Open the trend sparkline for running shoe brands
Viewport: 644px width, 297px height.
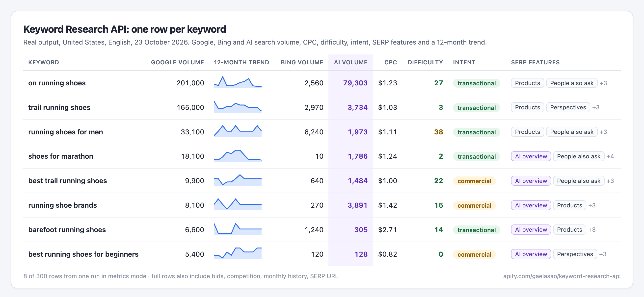pyautogui.click(x=238, y=204)
